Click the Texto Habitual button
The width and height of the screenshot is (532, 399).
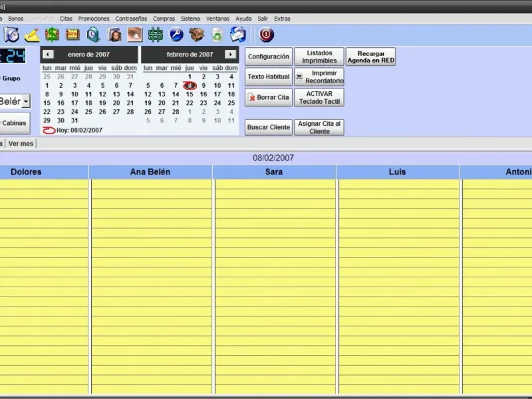pos(269,76)
